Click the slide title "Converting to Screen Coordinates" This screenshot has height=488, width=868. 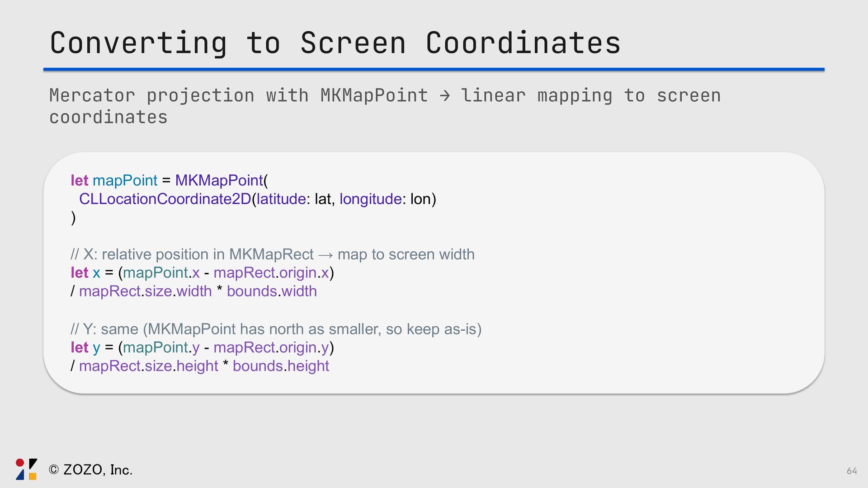coord(335,43)
